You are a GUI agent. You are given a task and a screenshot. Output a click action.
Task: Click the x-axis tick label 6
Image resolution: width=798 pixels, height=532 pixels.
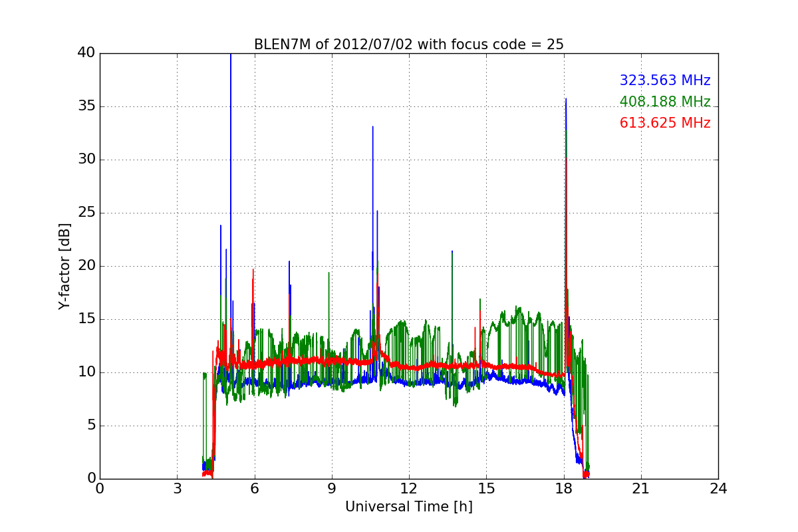click(x=254, y=489)
